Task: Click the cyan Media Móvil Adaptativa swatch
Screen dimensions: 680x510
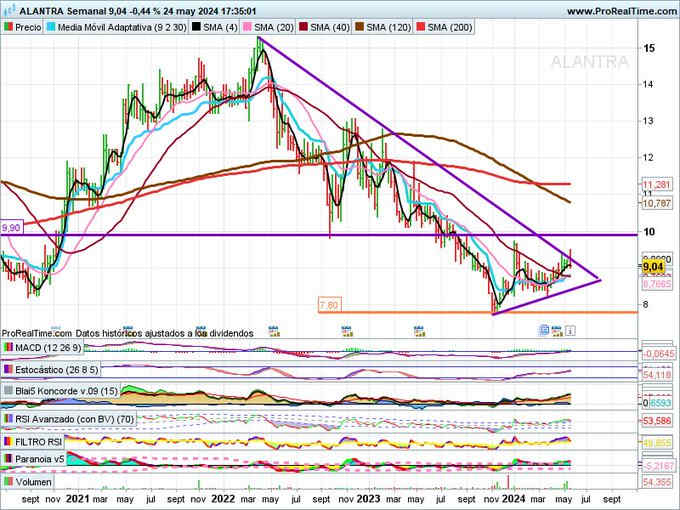Action: pos(52,27)
